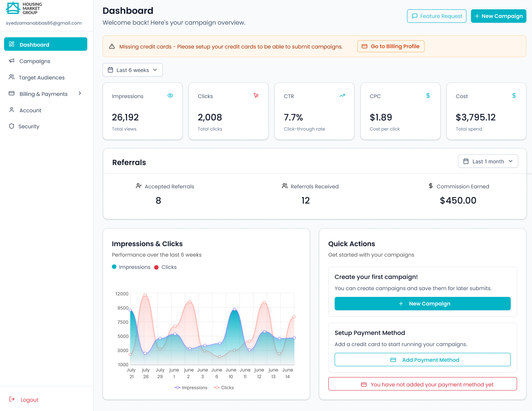This screenshot has width=532, height=411.
Task: Open Campaigns in the sidebar
Action: coord(35,61)
